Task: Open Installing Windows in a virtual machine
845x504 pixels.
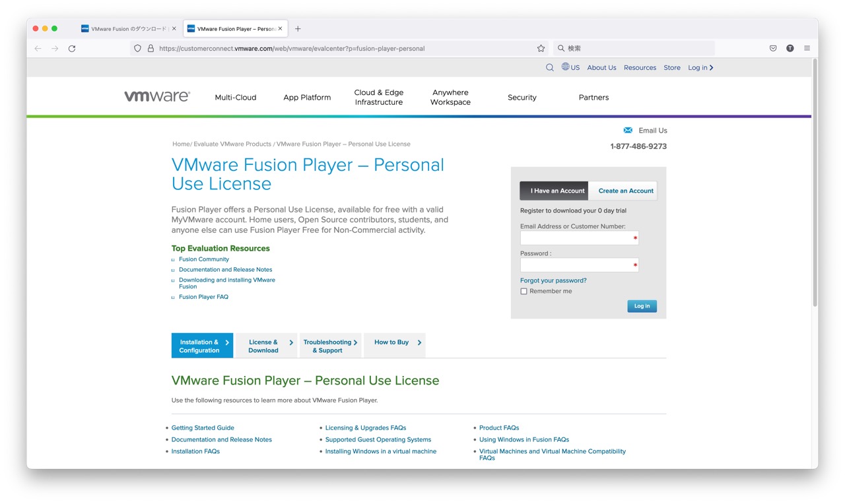Action: 381,451
